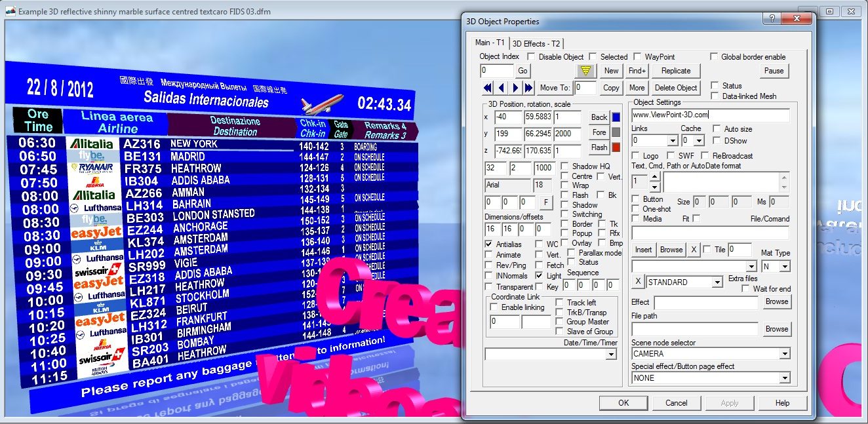
Task: Increment the text line stepper up arrow
Action: click(654, 178)
